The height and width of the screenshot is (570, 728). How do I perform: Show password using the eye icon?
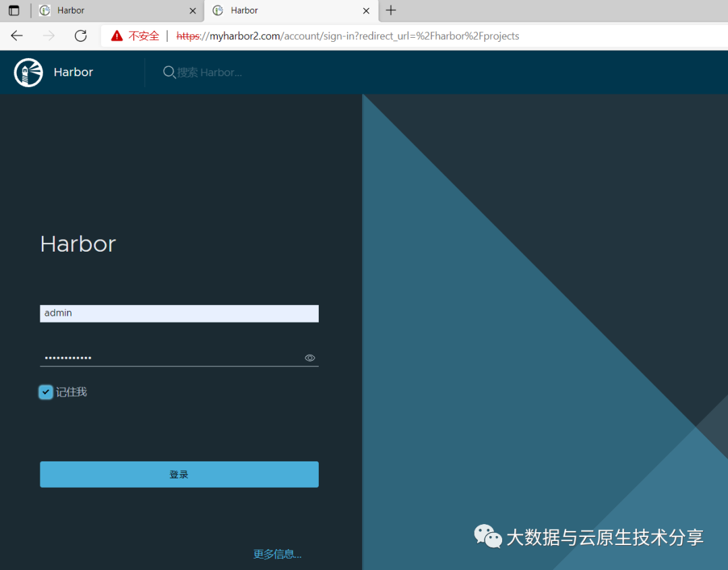tap(309, 358)
